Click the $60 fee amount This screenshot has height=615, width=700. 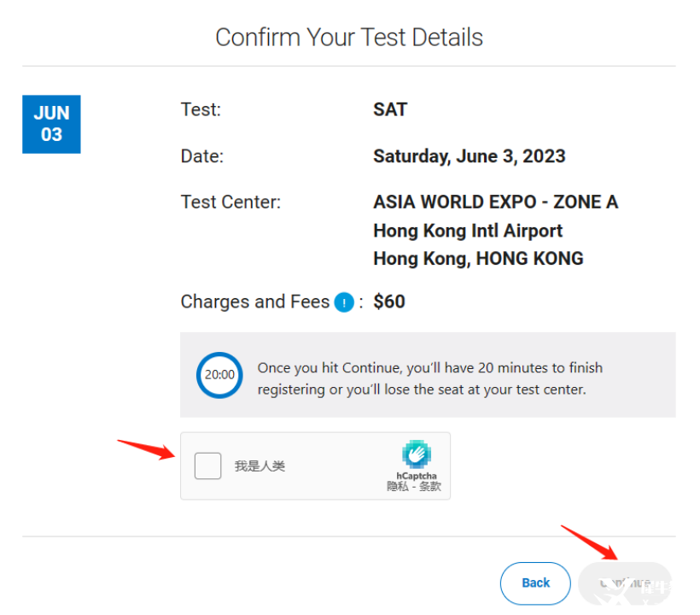(388, 302)
